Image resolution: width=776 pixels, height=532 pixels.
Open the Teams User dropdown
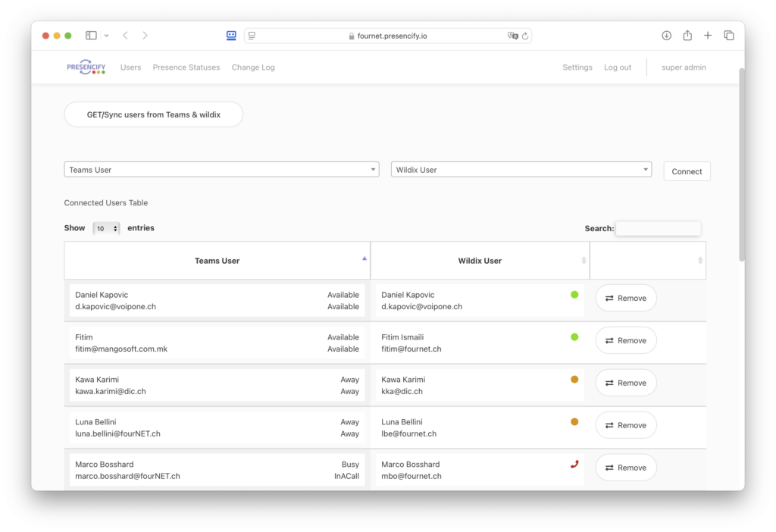tap(221, 170)
